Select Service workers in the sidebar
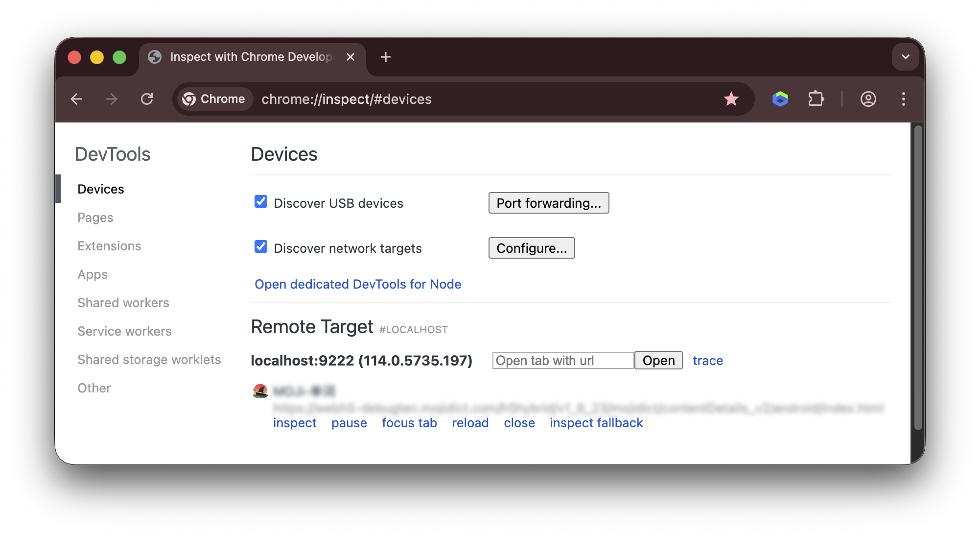980x537 pixels. point(124,331)
